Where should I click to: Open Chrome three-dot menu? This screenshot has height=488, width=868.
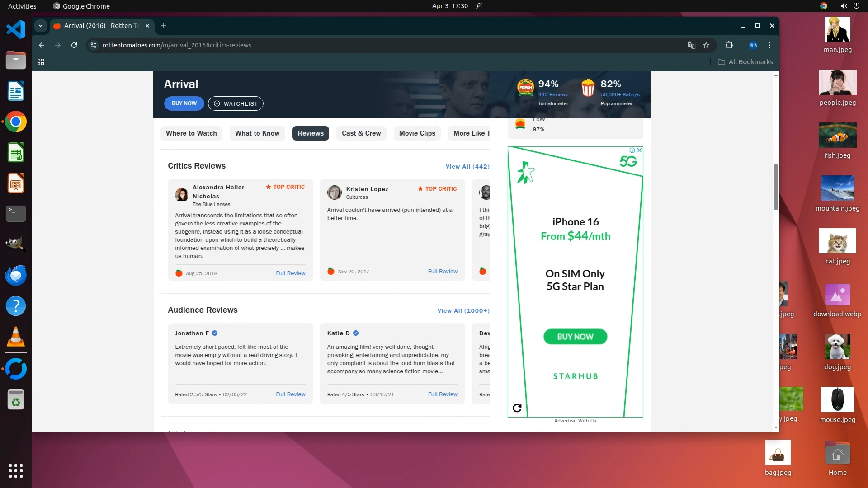pyautogui.click(x=769, y=45)
